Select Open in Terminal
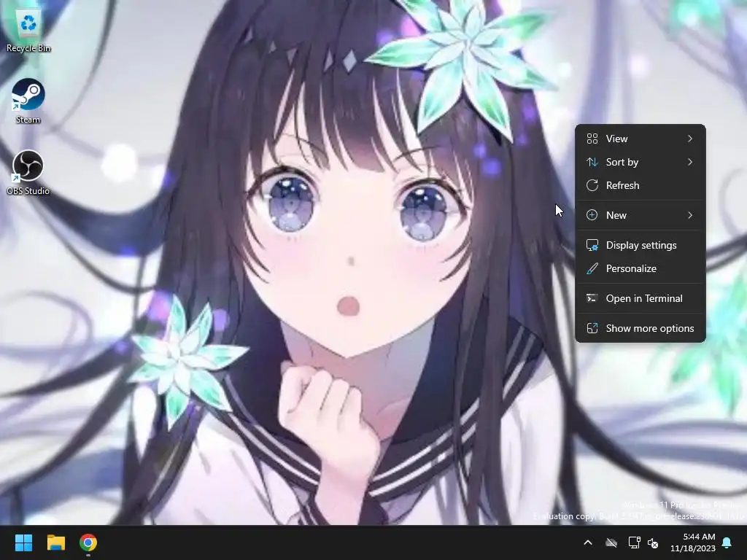 click(640, 298)
